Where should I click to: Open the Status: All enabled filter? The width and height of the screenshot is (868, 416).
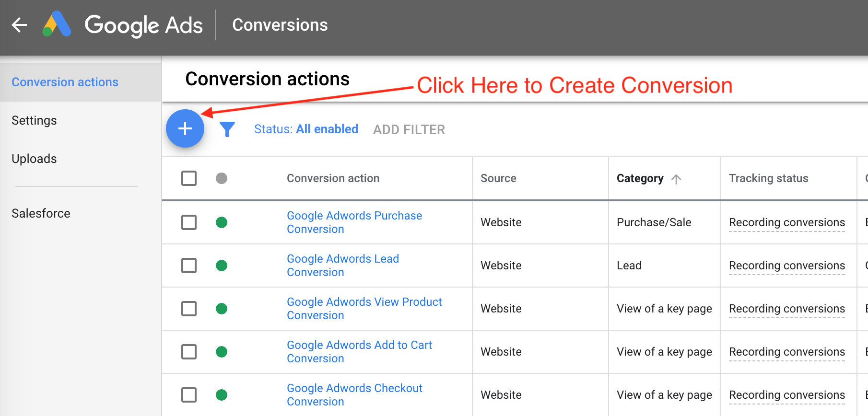306,129
